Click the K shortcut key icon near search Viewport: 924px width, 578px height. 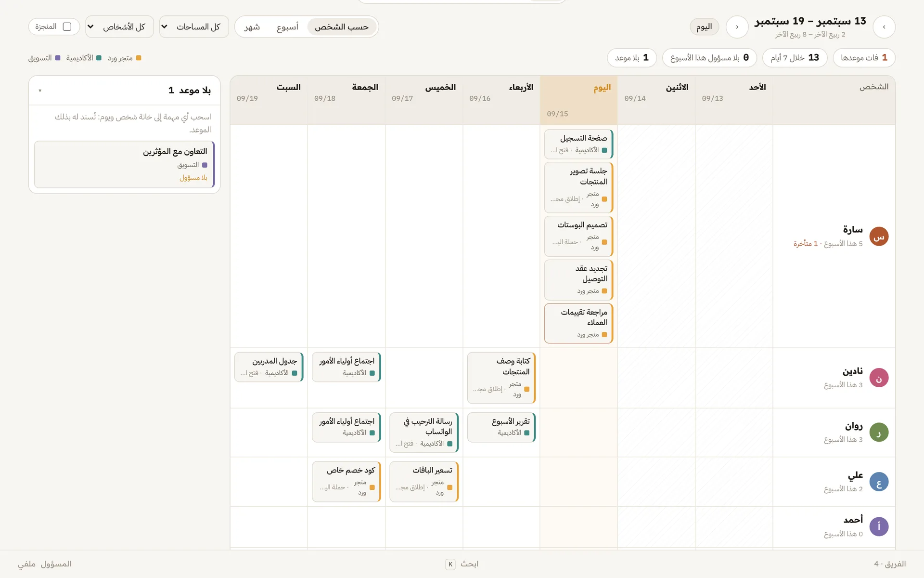450,564
